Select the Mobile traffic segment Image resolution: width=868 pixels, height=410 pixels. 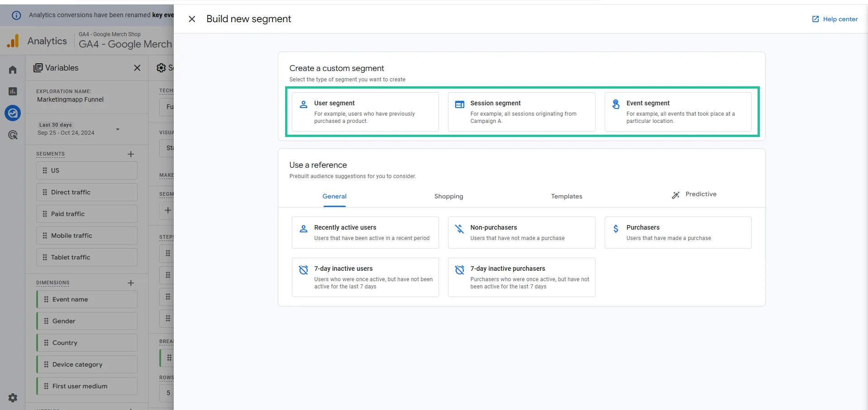[x=87, y=236]
